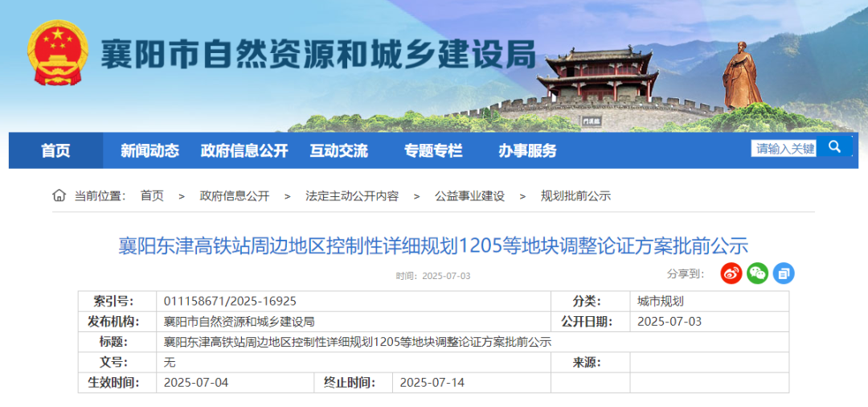Click the blue copy-link share icon
The image size is (868, 407).
[x=784, y=273]
